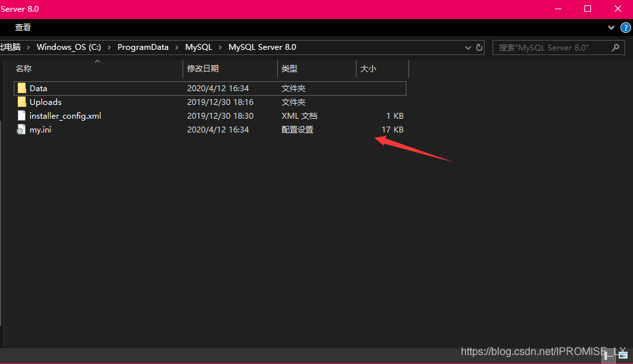Open the address bar history dropdown
Screen dimensions: 633x364
click(468, 48)
